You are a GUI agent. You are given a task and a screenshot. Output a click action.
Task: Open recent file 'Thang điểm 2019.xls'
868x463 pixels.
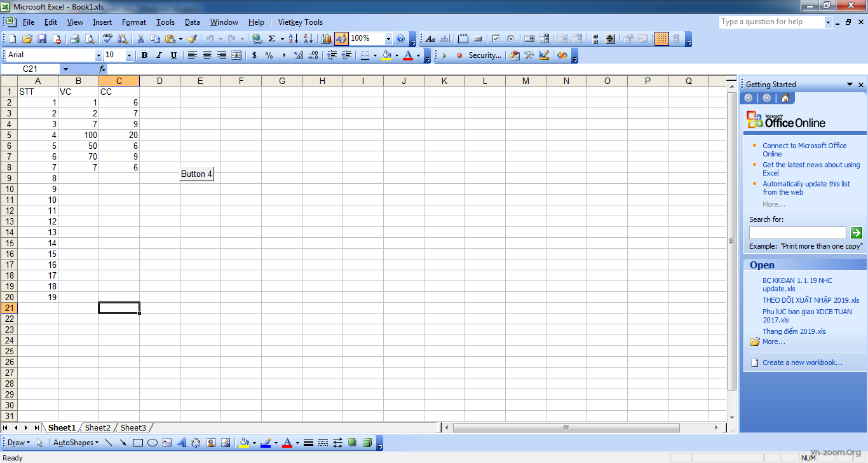[x=794, y=331]
